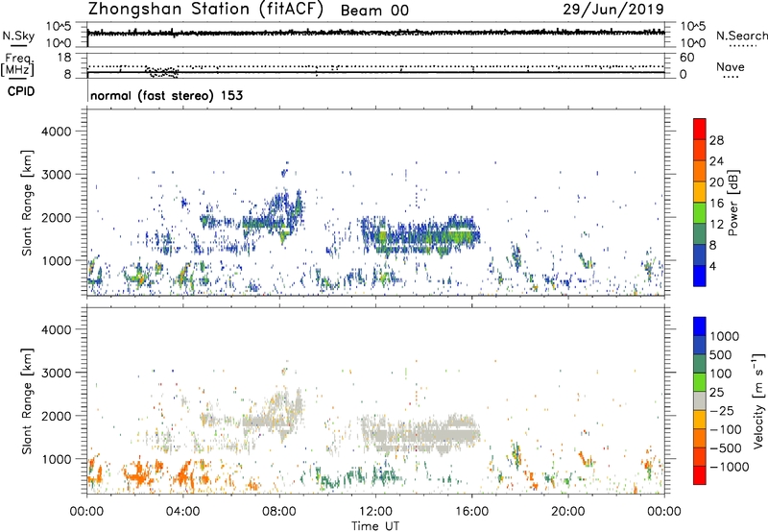Click the '-500' velocity colorbar tick label

[726, 448]
